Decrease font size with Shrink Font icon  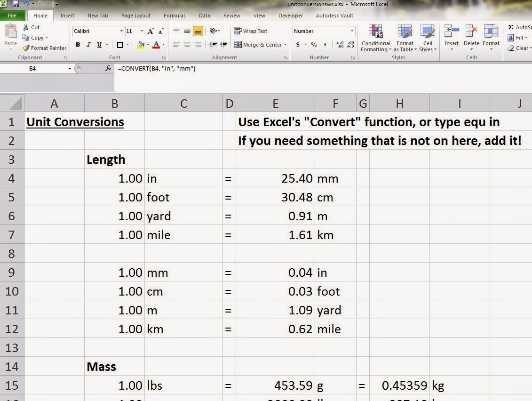point(161,31)
